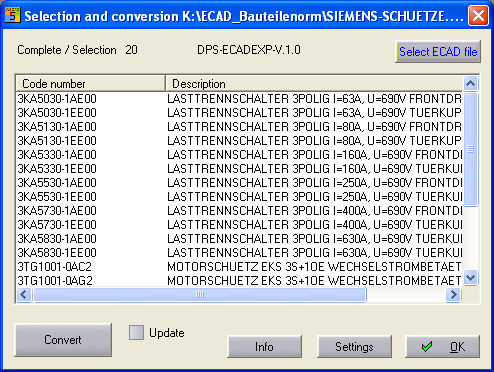Select row 3KA5530-1EE00
This screenshot has width=494, height=372.
point(239,197)
